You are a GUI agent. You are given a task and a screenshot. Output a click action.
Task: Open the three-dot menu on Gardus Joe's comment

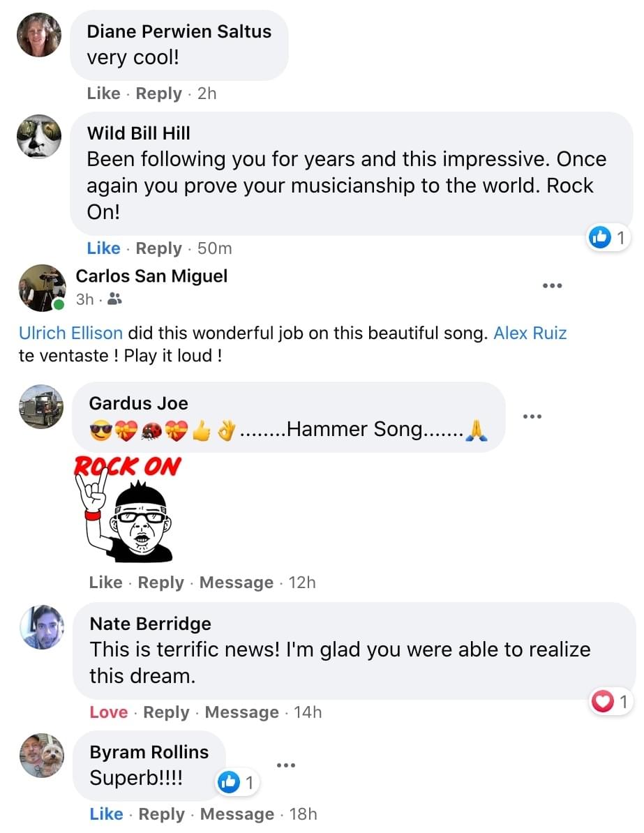point(532,416)
